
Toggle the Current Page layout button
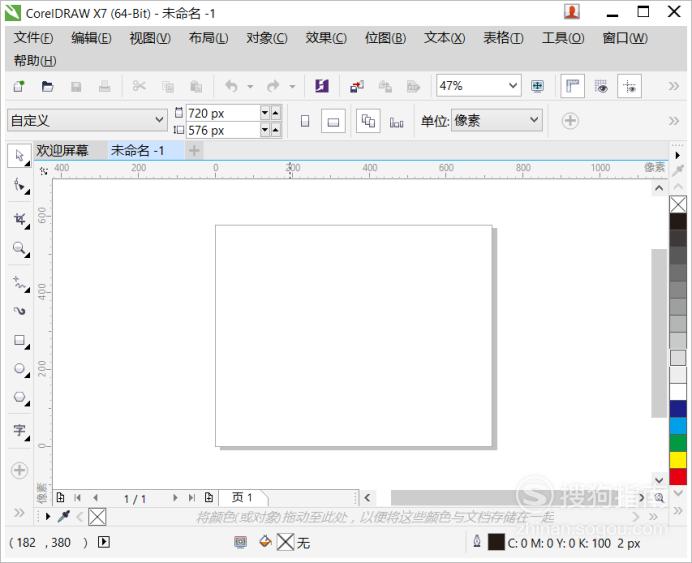pyautogui.click(x=397, y=121)
